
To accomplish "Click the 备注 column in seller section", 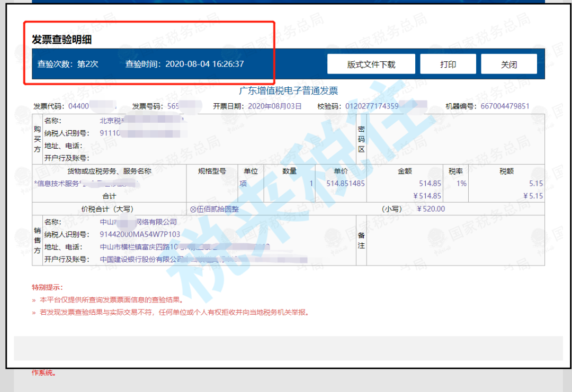I will (x=361, y=239).
